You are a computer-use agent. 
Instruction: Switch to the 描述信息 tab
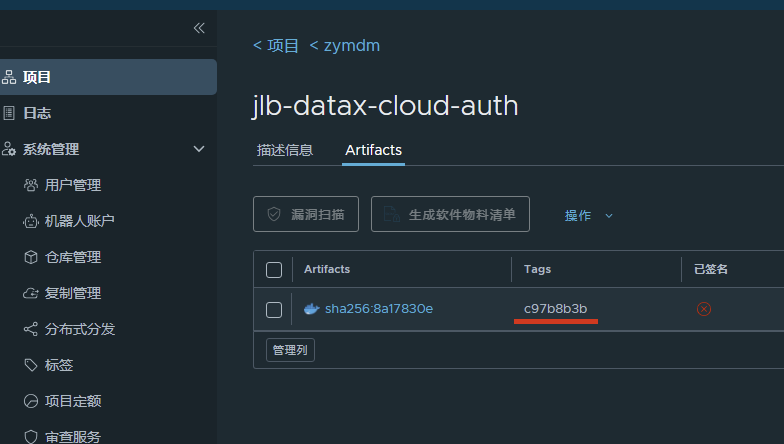click(x=285, y=150)
